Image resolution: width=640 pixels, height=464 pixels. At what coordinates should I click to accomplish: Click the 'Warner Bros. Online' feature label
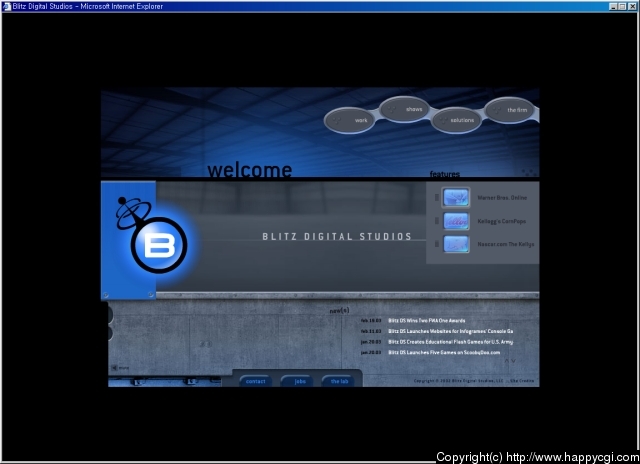tap(502, 198)
